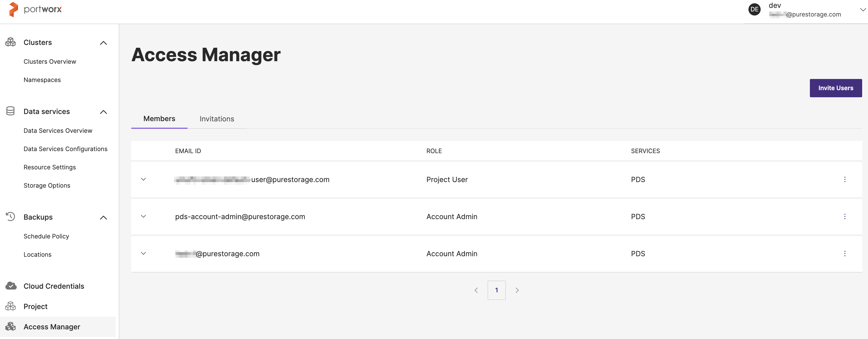Screen dimensions: 868x339
Task: Expand the second member row chevron
Action: pos(143,216)
